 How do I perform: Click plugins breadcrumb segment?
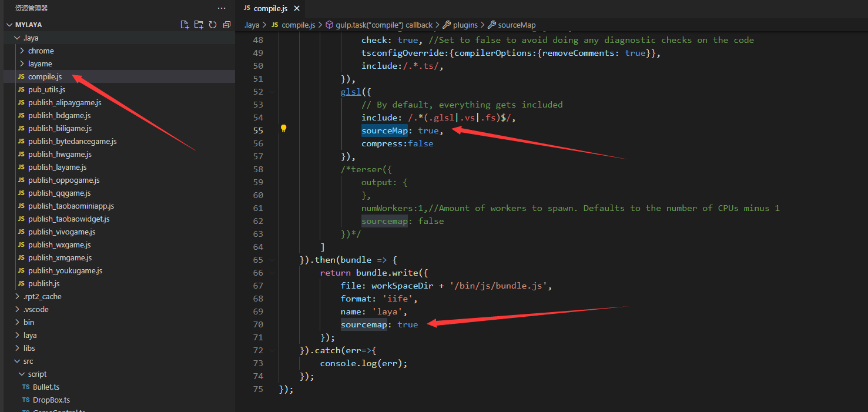tap(461, 25)
